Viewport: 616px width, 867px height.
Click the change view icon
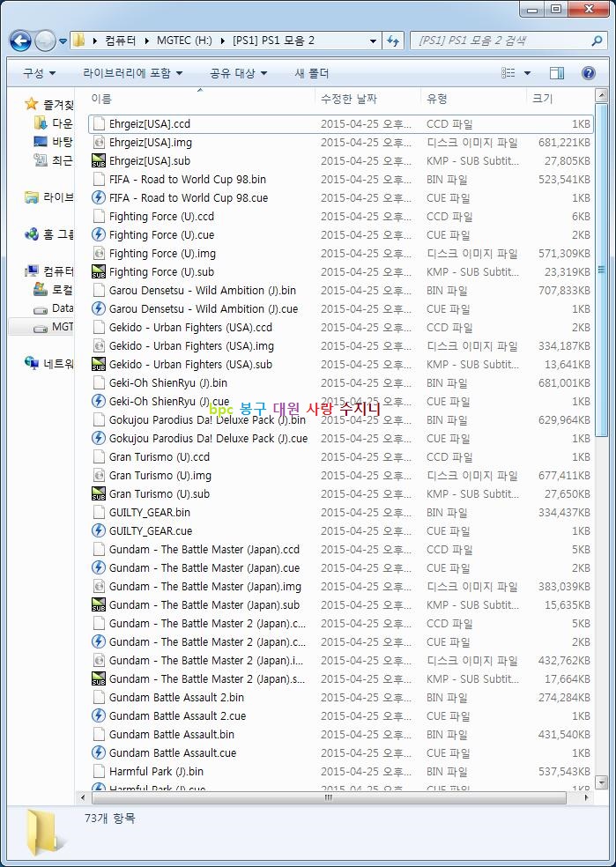[508, 73]
